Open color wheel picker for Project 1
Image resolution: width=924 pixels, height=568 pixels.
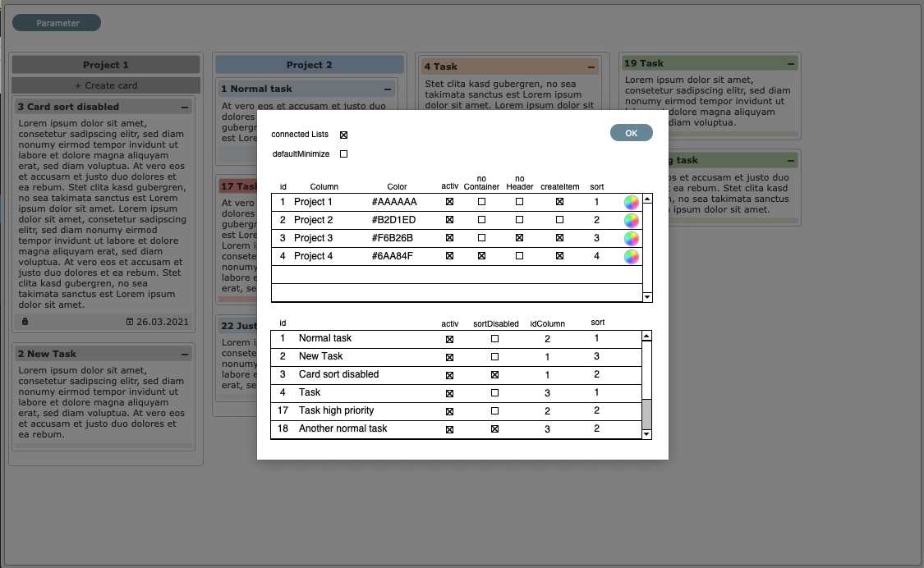click(631, 202)
